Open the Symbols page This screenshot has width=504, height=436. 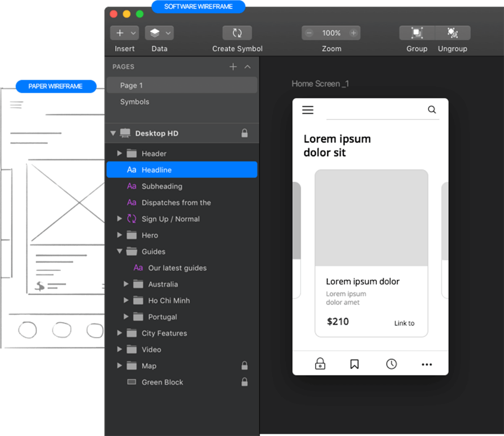(x=134, y=101)
